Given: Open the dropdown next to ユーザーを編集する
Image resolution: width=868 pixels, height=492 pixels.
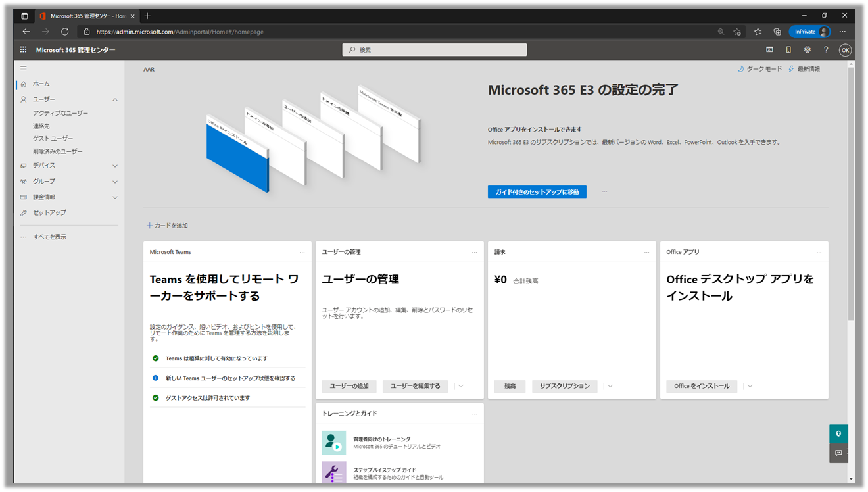Looking at the screenshot, I should [461, 386].
